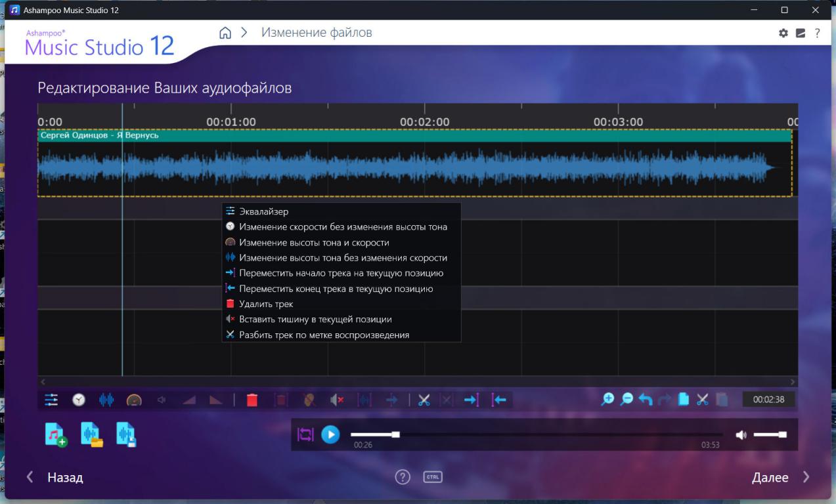Viewport: 836px width, 504px height.
Task: Click the 'Назад' back button
Action: click(56, 477)
